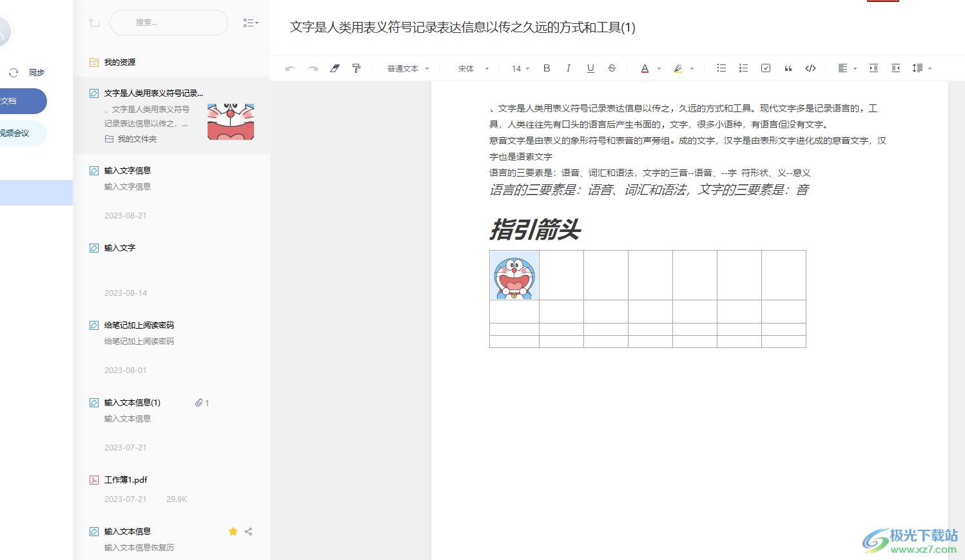
Task: Open the 工作簿1.pdf file
Action: tap(126, 480)
